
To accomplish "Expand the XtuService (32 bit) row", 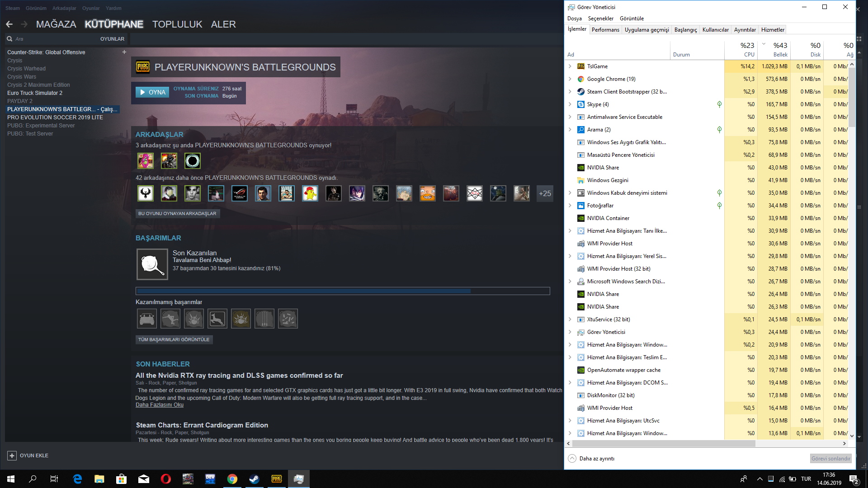I will pos(570,319).
